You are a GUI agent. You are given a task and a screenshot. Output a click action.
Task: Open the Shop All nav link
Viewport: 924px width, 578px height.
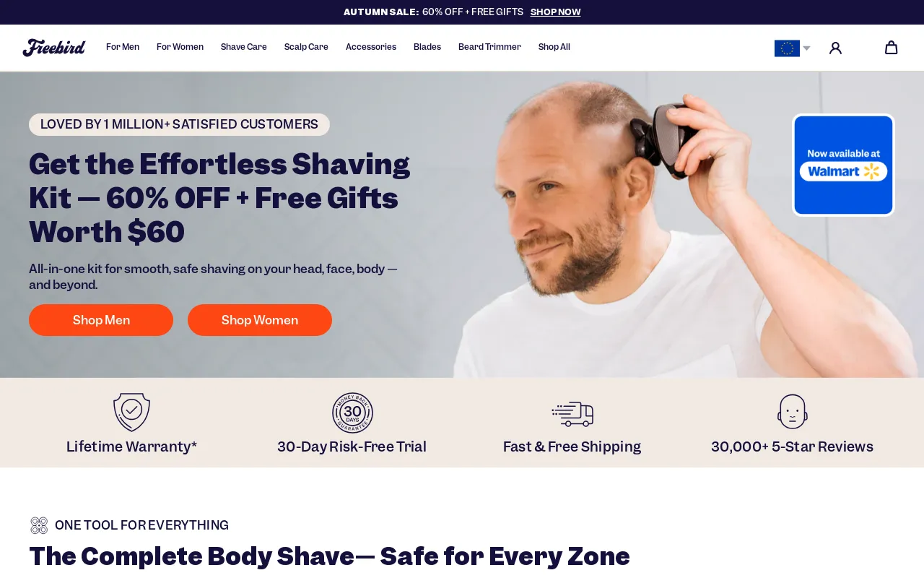pos(554,47)
